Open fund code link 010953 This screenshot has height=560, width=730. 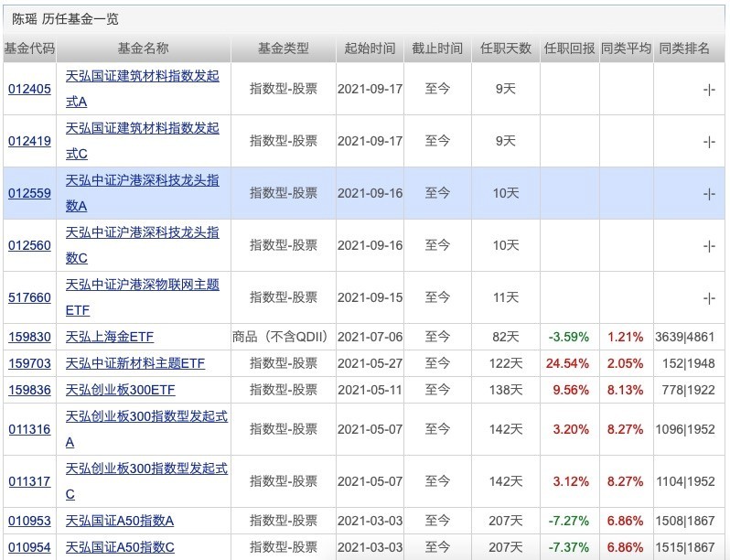point(29,521)
